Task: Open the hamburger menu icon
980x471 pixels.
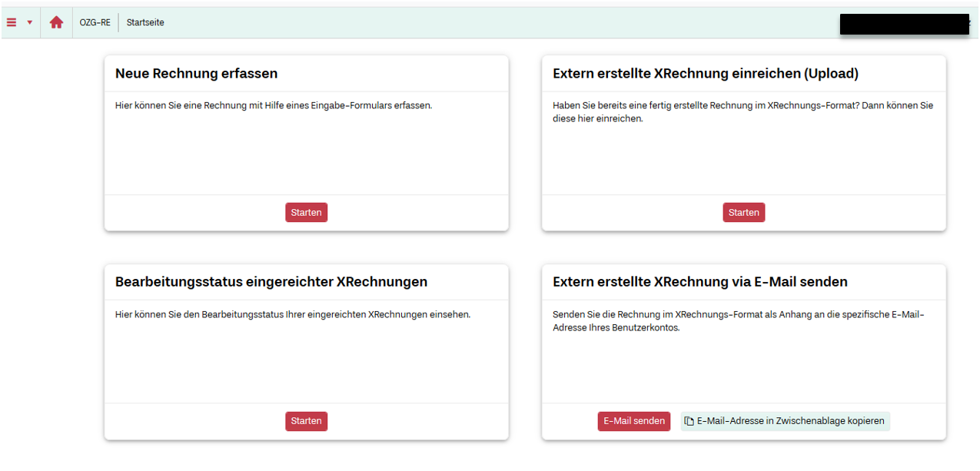Action: [x=12, y=22]
